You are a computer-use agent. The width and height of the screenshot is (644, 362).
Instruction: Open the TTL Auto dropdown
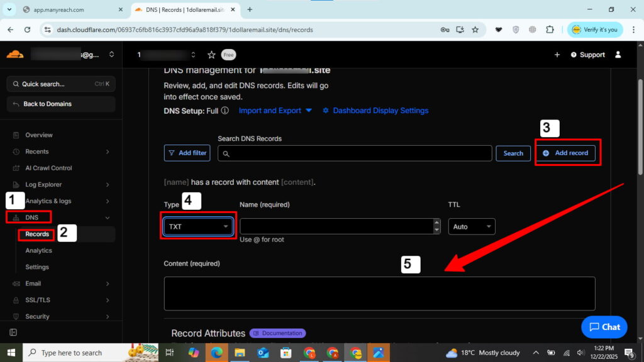pyautogui.click(x=471, y=226)
